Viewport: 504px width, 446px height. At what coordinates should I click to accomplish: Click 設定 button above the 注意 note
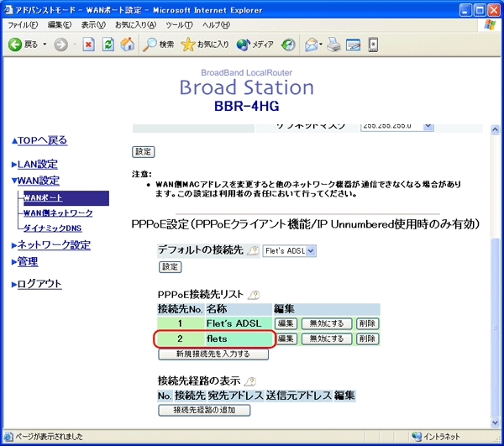[x=144, y=152]
